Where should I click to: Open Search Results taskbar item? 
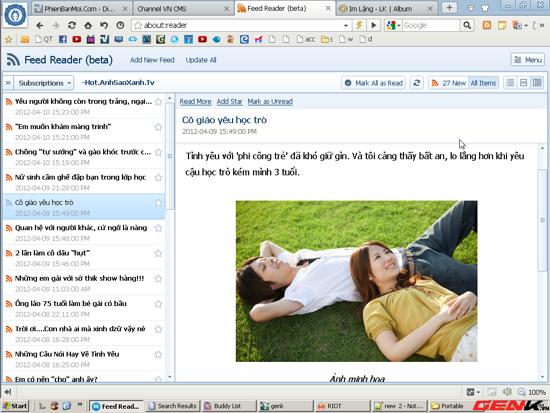click(x=173, y=406)
